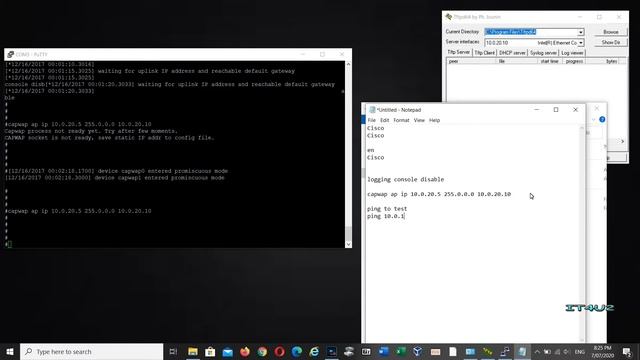
Task: Click the Notepad title bar icon
Action: pyautogui.click(x=372, y=110)
